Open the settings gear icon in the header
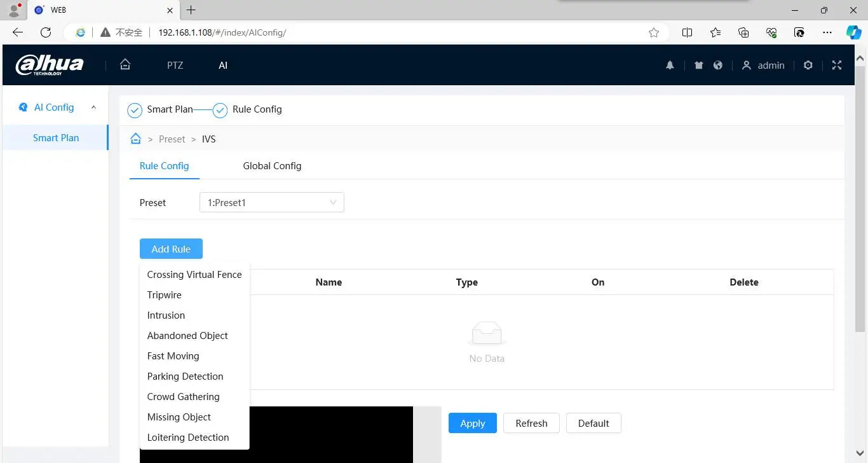Image resolution: width=868 pixels, height=463 pixels. click(x=808, y=66)
